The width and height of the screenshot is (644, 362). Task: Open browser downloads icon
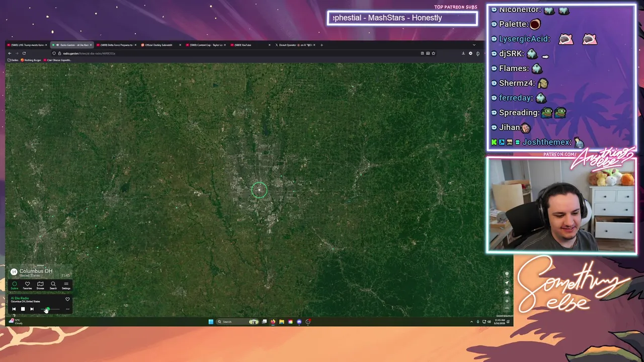click(463, 53)
